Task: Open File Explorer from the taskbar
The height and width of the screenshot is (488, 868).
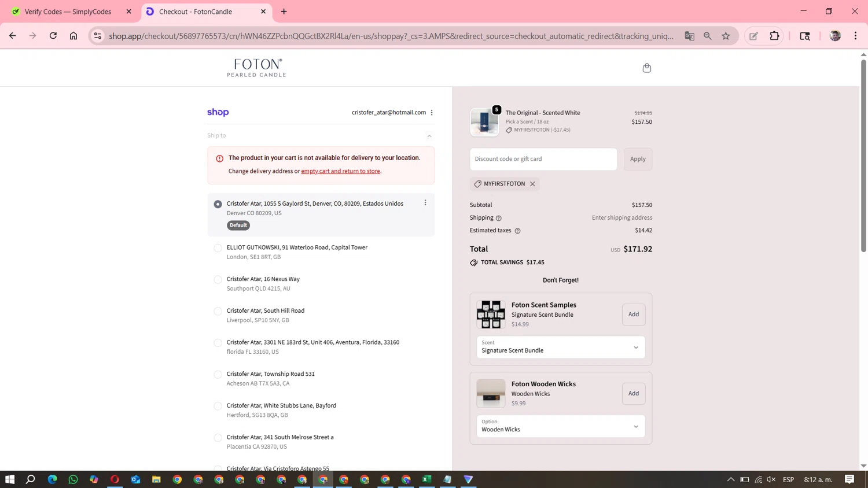Action: [156, 479]
